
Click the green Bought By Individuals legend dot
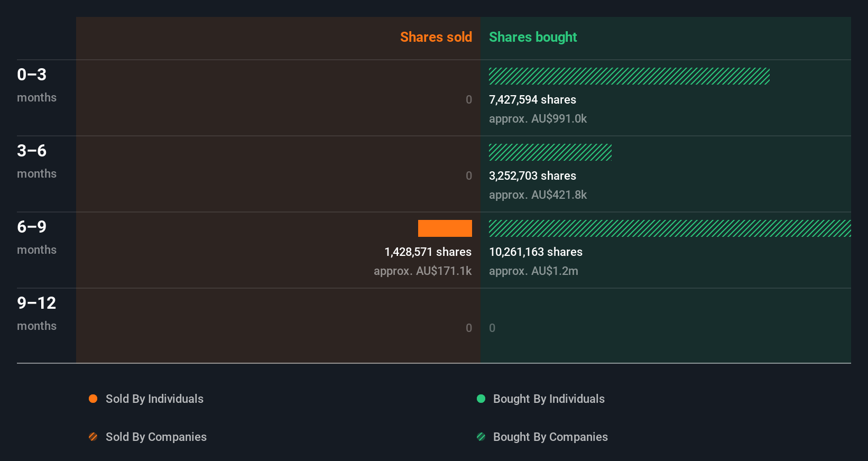481,399
